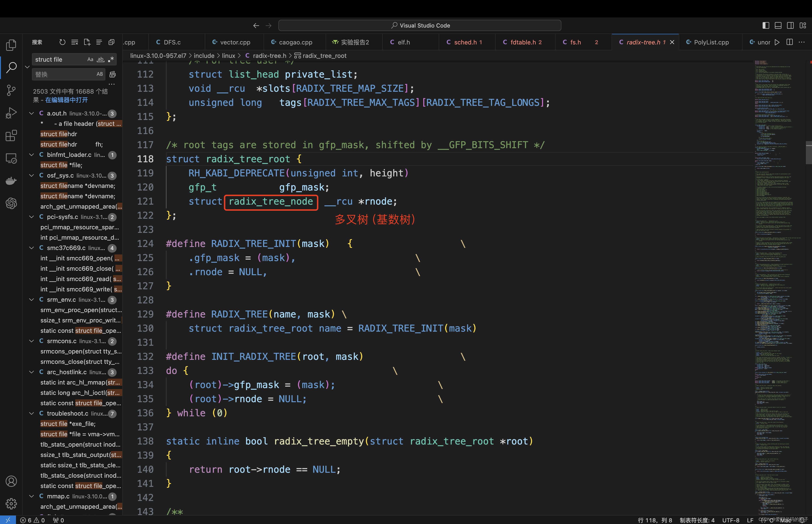Click line and column indicator in status bar
The width and height of the screenshot is (812, 524).
tap(655, 520)
